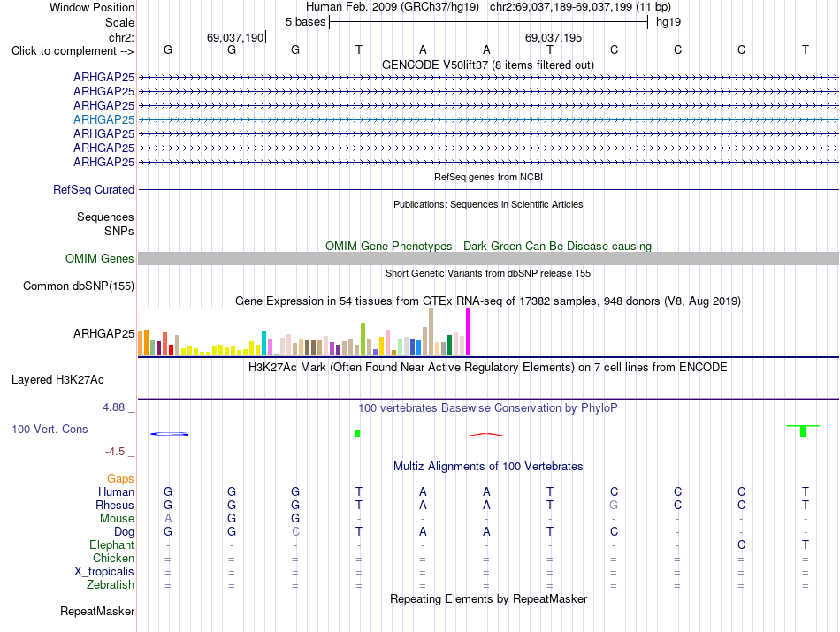840x632 pixels.
Task: Select the 'Dog' alignment row label
Action: click(125, 532)
